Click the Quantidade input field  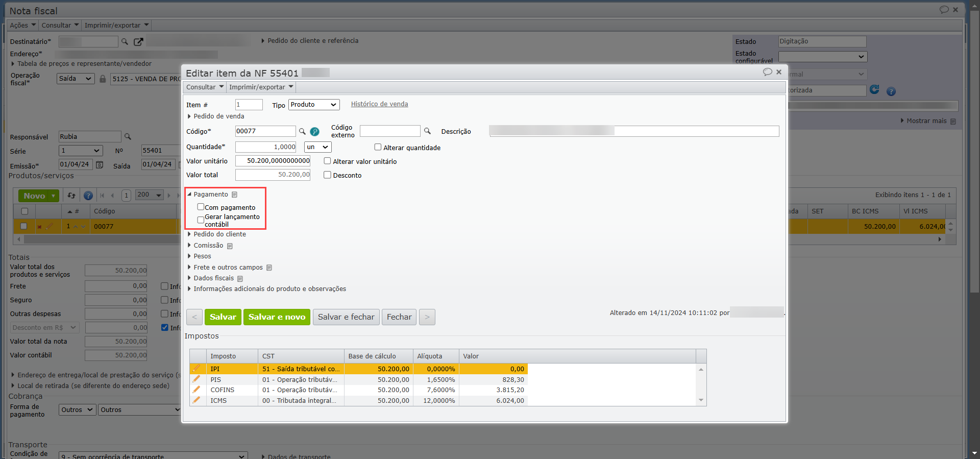point(266,147)
